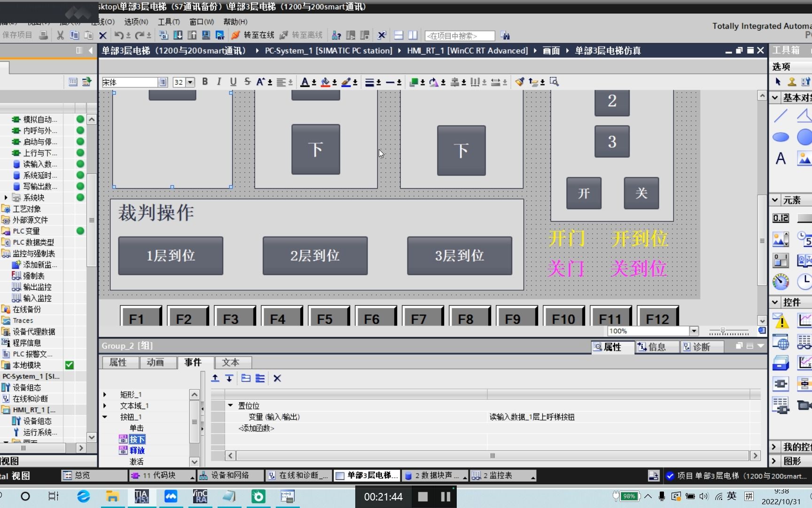Viewport: 812px width, 508px height.
Task: Collapse the 元素 toolbox section
Action: [775, 200]
